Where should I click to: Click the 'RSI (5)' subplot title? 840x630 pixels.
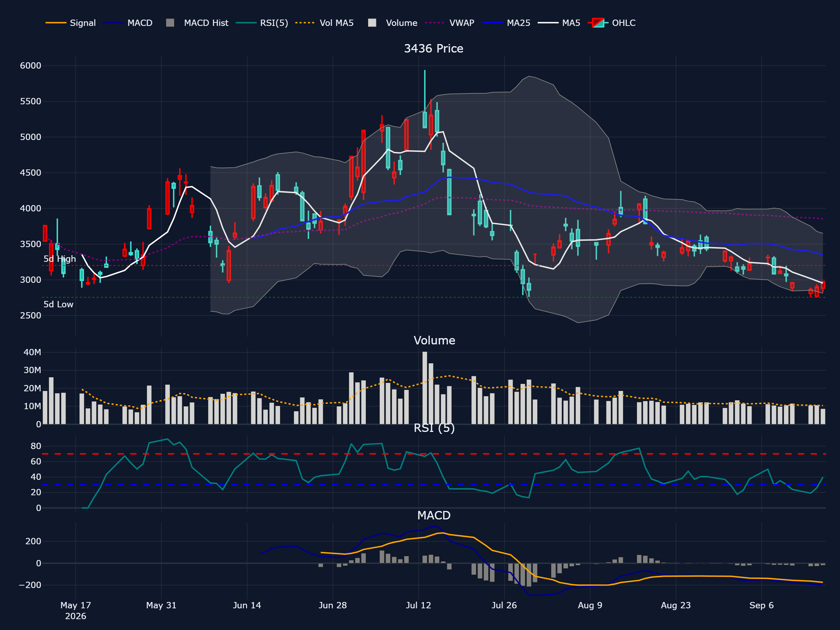point(434,428)
